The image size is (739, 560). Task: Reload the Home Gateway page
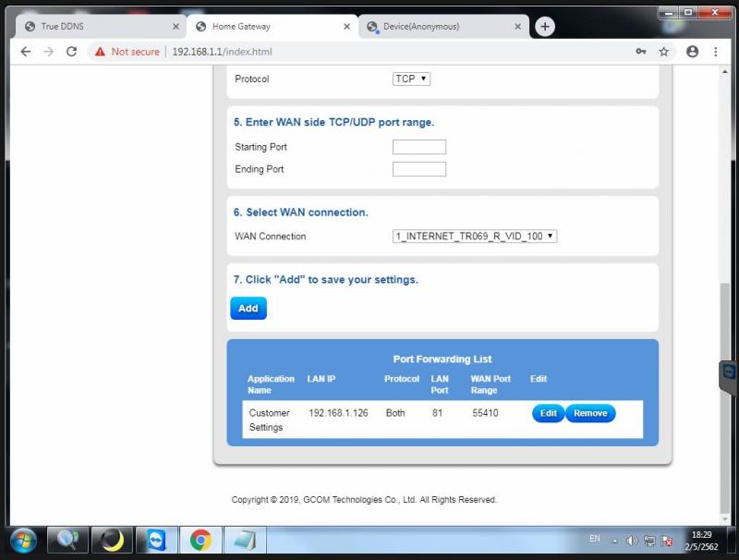[x=72, y=52]
